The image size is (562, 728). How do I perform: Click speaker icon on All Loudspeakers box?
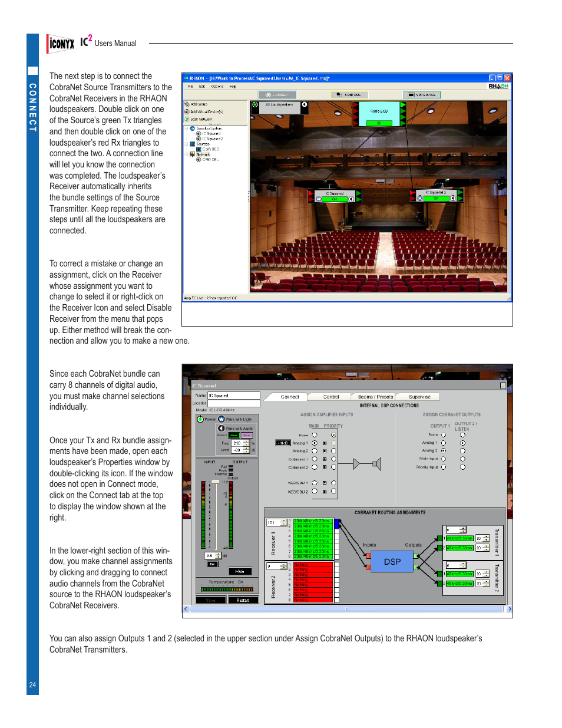tap(305, 105)
